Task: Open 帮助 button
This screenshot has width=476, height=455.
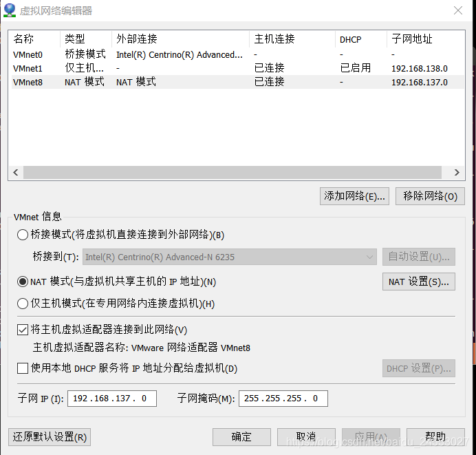Action: point(435,437)
